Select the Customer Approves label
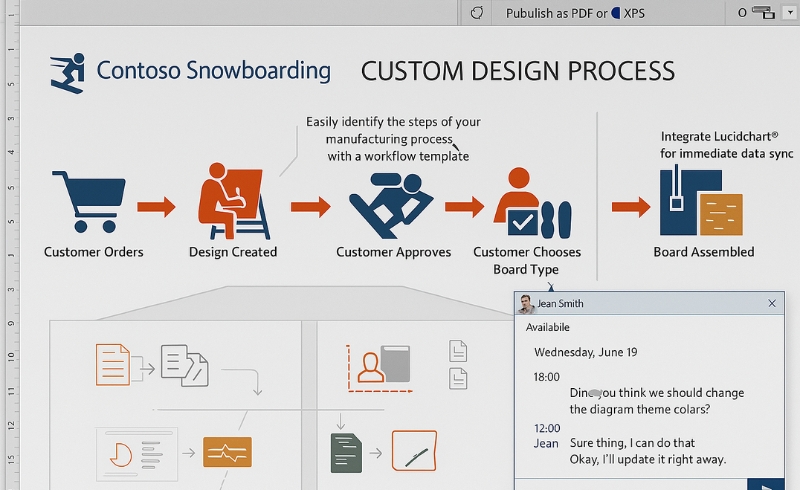 click(393, 252)
